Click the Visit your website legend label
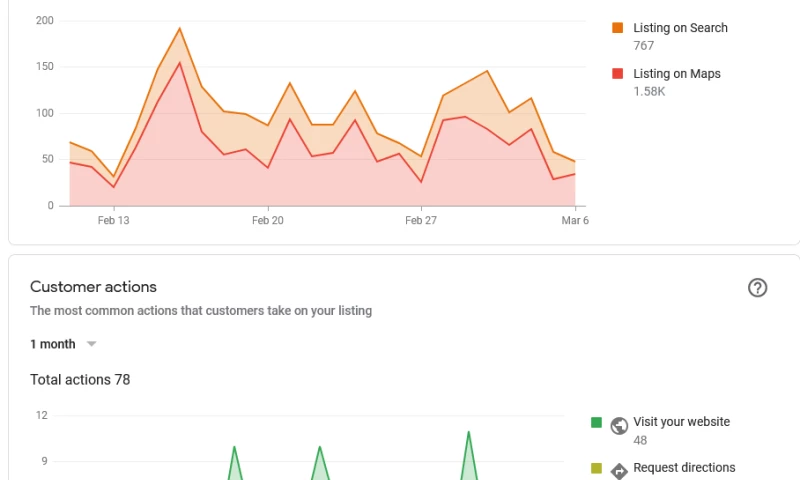This screenshot has width=800, height=480. (x=681, y=422)
